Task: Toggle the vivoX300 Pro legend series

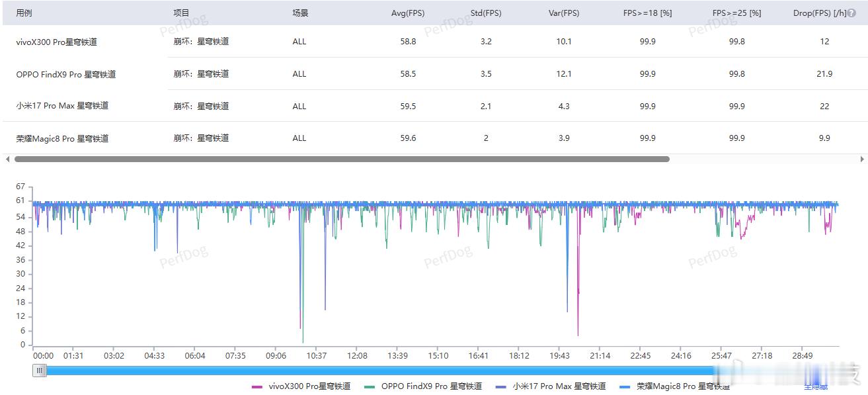Action: 301,386
